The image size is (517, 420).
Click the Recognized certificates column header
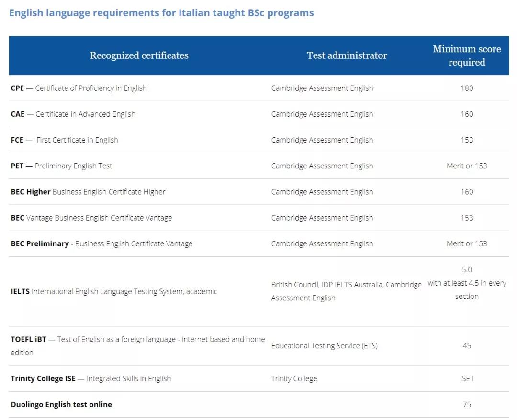[139, 55]
